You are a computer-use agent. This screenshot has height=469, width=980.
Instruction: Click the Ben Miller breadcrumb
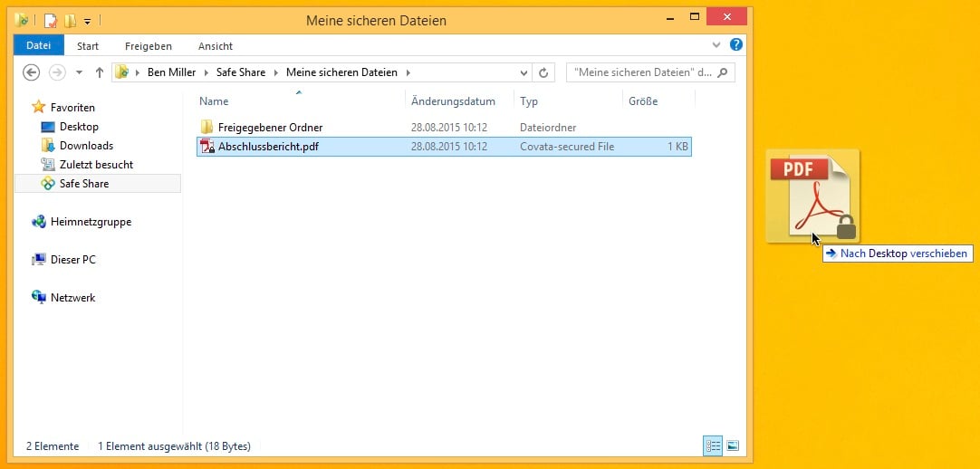(x=171, y=72)
